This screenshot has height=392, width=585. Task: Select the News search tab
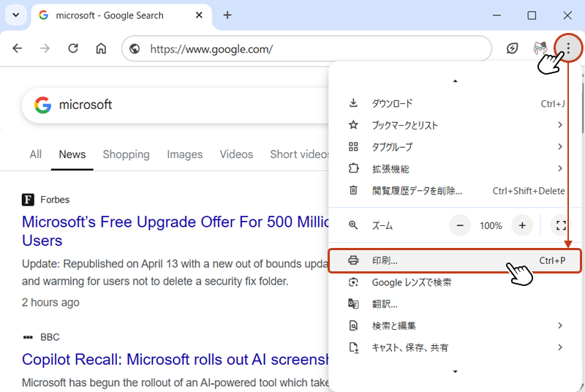pos(72,154)
